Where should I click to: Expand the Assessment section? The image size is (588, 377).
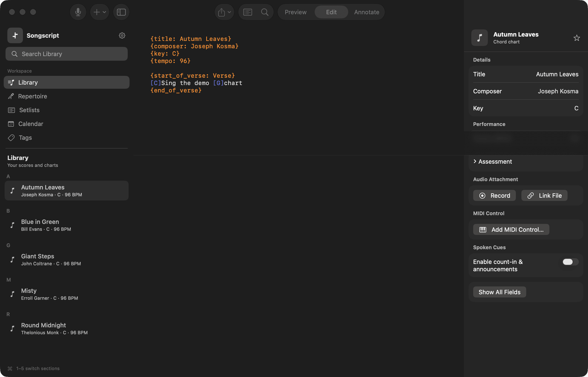click(x=492, y=162)
